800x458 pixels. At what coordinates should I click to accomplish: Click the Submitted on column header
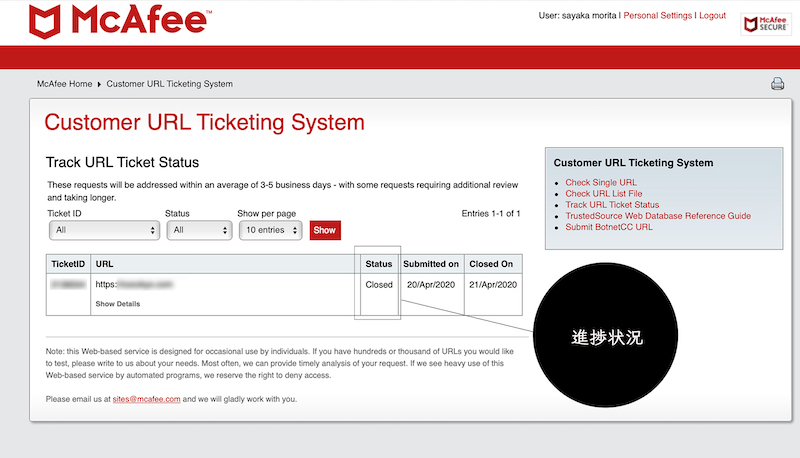431,264
